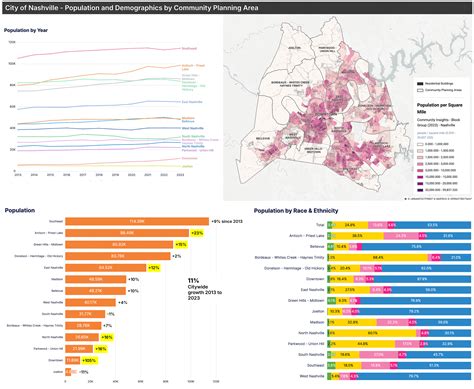The image size is (474, 389).
Task: Click the yellow segment of the North Nashville race bar
Action: click(x=373, y=333)
